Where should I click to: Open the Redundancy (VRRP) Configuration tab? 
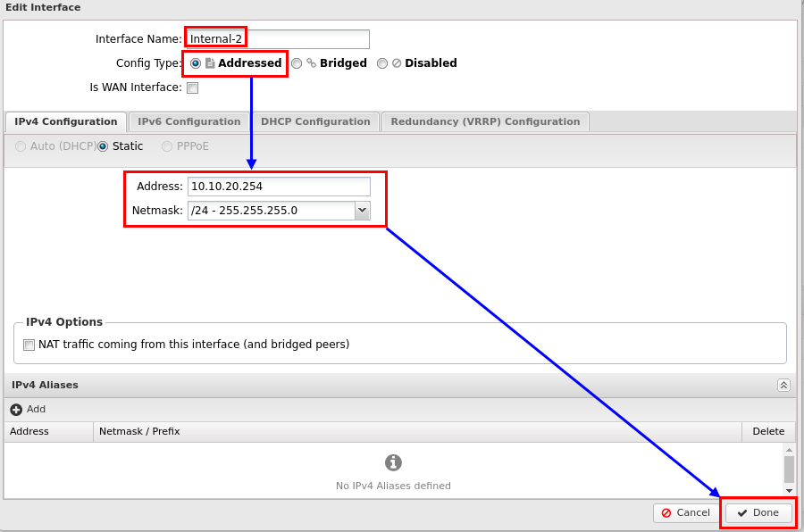485,122
